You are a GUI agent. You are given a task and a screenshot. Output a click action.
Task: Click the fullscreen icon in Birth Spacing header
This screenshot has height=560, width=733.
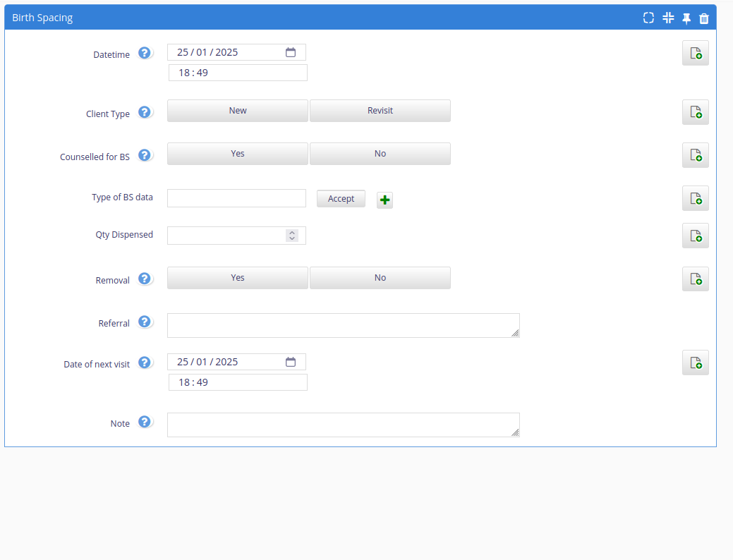[x=648, y=18]
